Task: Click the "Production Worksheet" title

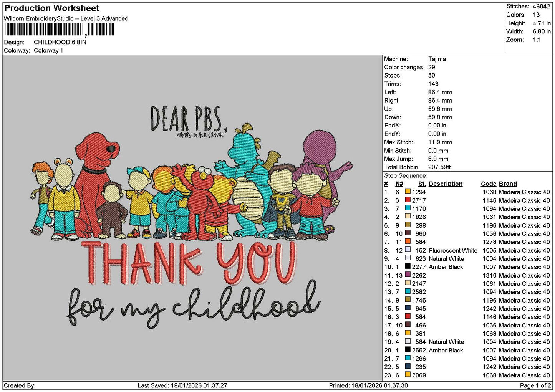Action: 52,8
